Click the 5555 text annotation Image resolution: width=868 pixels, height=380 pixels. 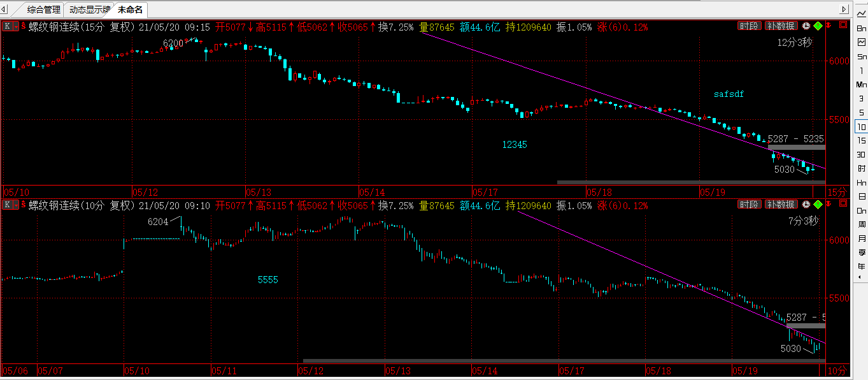pos(267,280)
